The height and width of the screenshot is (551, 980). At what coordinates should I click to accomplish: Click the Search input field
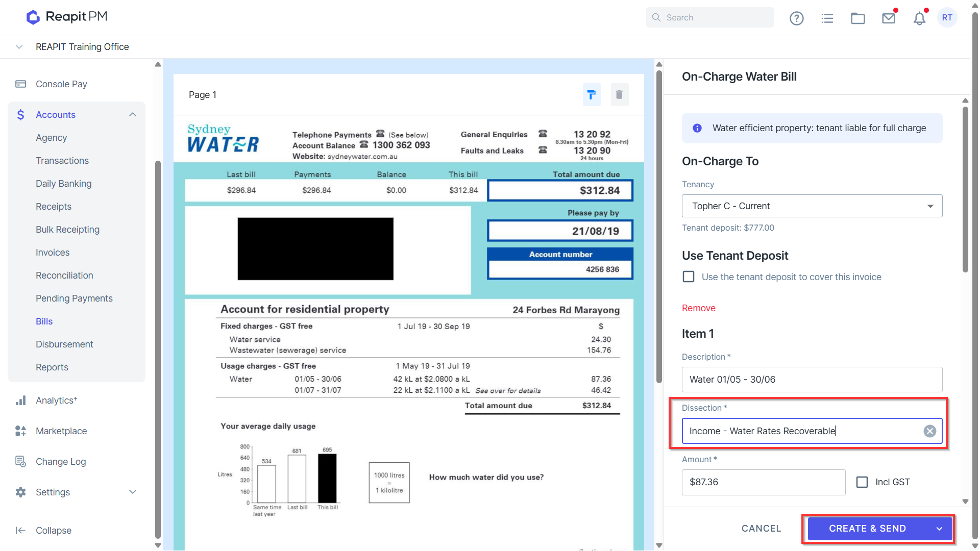tap(709, 17)
